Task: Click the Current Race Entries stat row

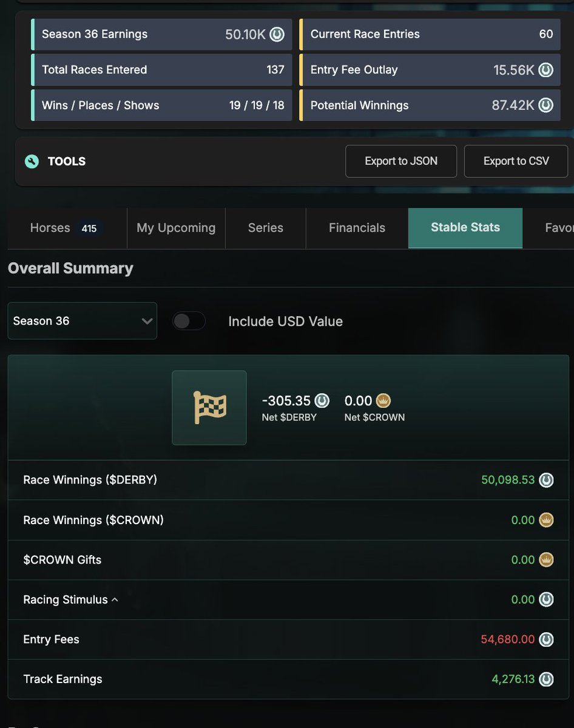Action: 430,35
